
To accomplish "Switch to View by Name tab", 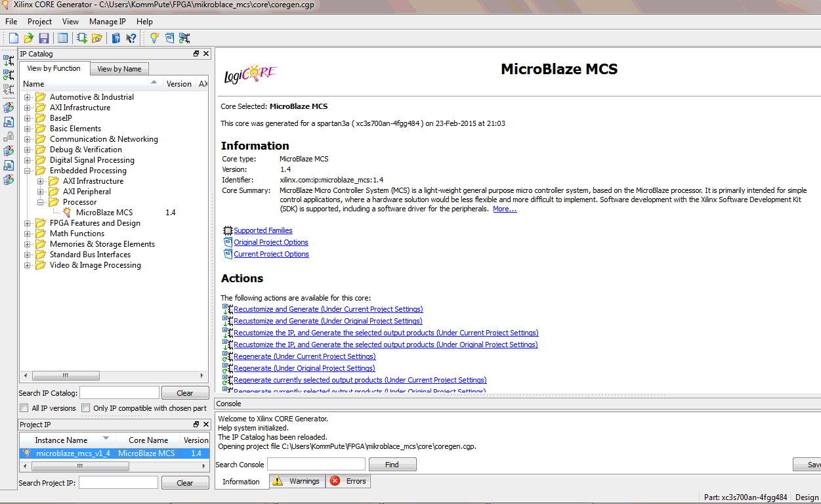I will [119, 69].
